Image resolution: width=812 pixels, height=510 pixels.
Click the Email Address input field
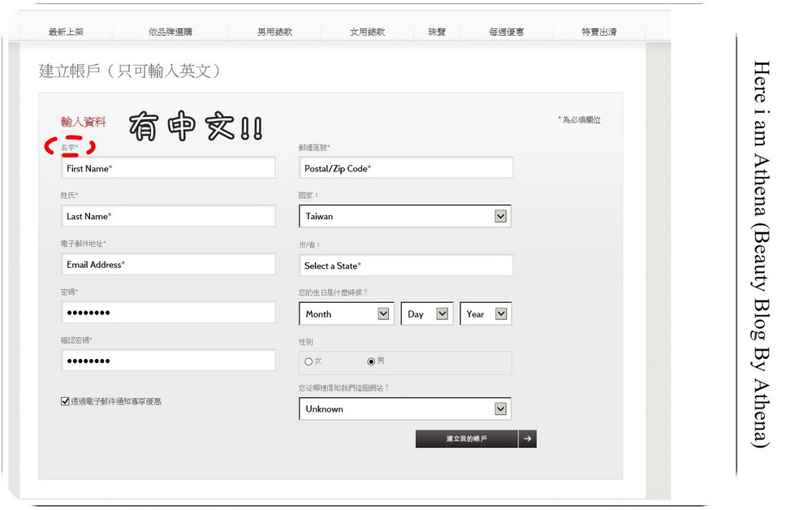(168, 264)
